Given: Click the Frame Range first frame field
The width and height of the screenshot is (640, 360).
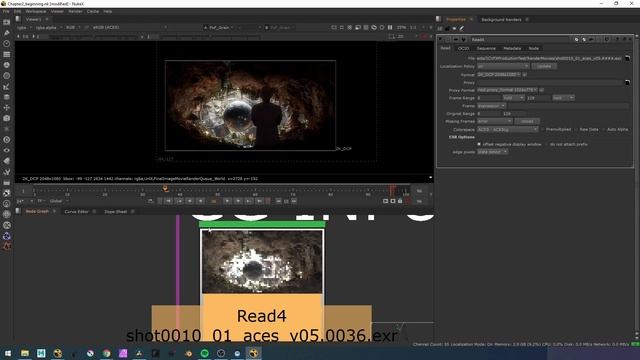Looking at the screenshot, I should (489, 98).
